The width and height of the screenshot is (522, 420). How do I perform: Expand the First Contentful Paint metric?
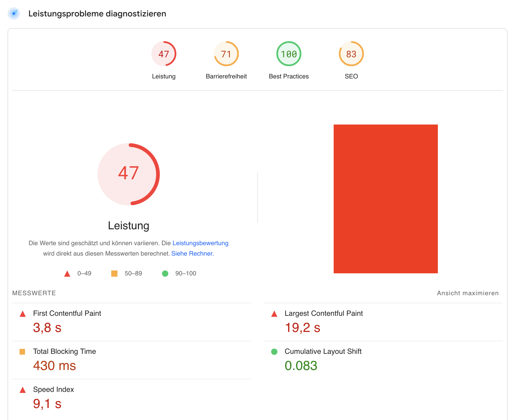click(67, 313)
